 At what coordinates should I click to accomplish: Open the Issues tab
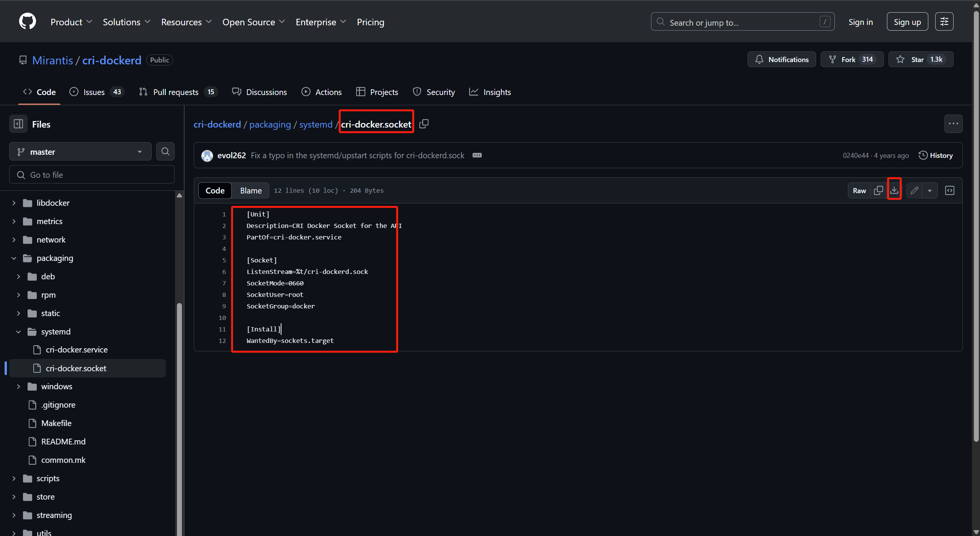pos(97,92)
